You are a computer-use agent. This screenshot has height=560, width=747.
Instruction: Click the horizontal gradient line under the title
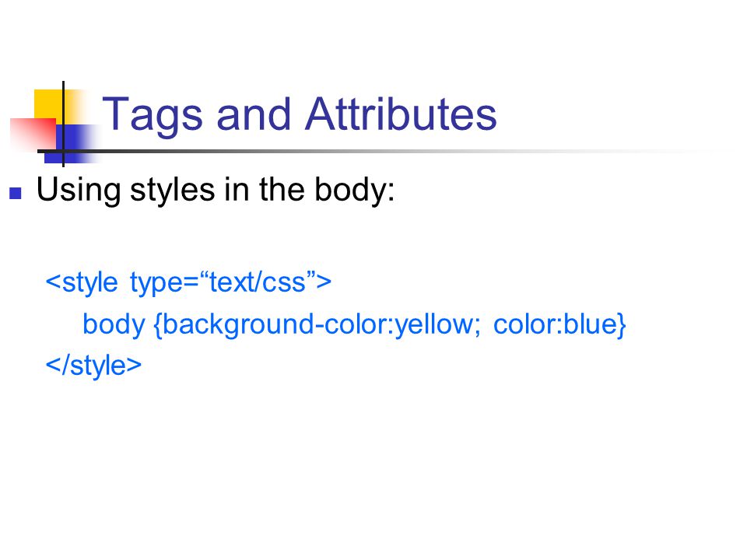click(x=377, y=152)
